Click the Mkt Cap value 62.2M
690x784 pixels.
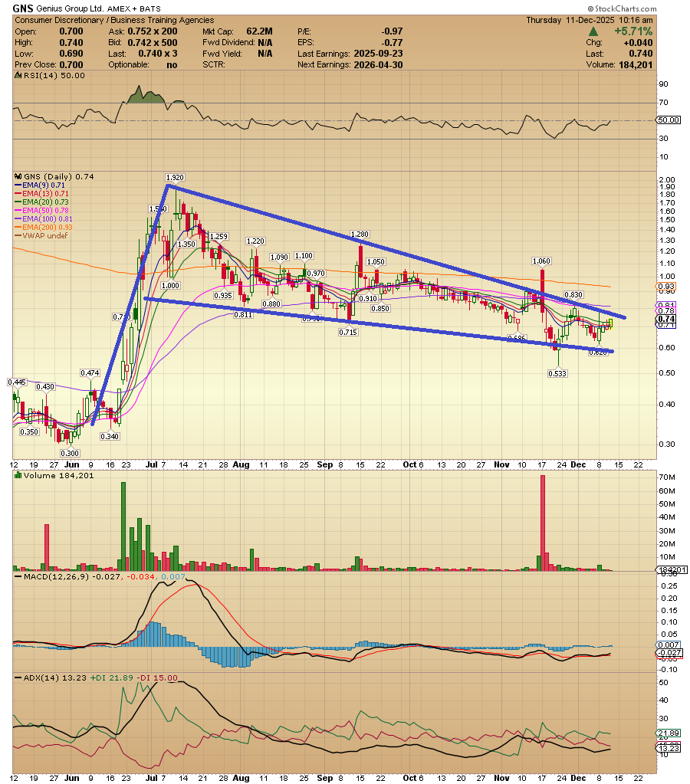click(x=259, y=31)
